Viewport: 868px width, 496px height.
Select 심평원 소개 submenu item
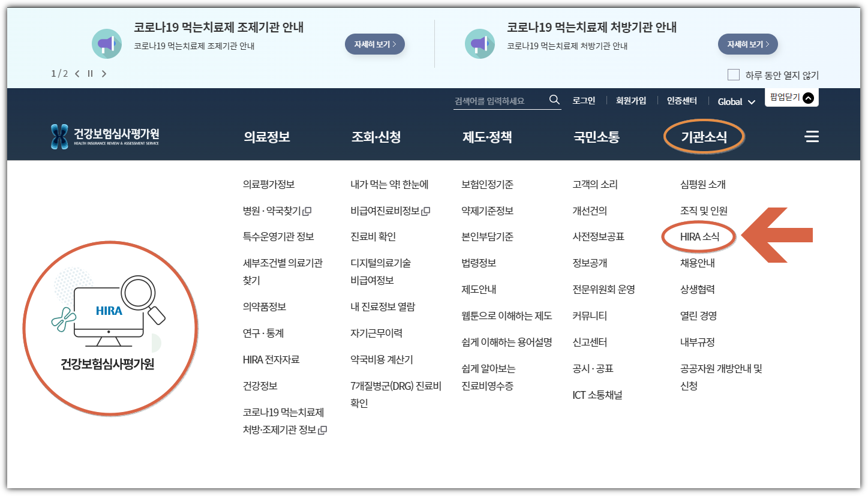[x=703, y=185]
